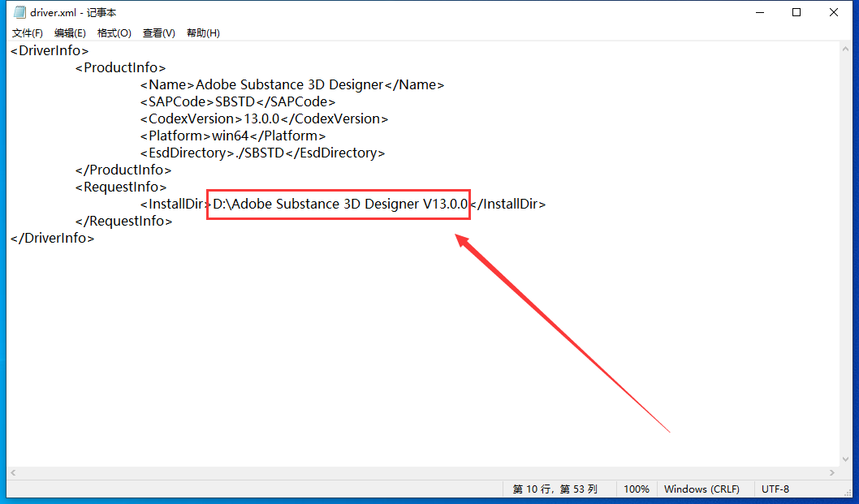This screenshot has width=859, height=504.
Task: Click the </ProductInfo> closing tag
Action: 123,170
